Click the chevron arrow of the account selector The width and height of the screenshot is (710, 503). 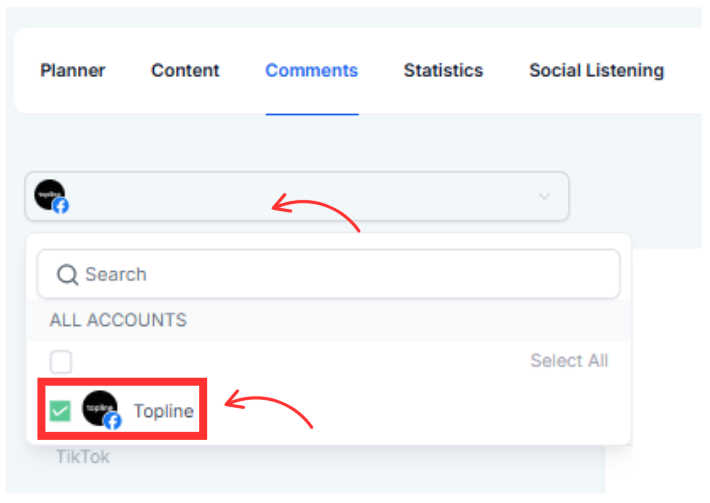pyautogui.click(x=544, y=197)
